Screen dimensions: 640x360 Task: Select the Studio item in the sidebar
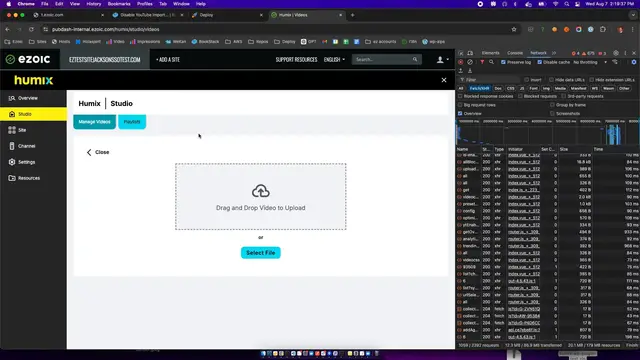coord(33,114)
